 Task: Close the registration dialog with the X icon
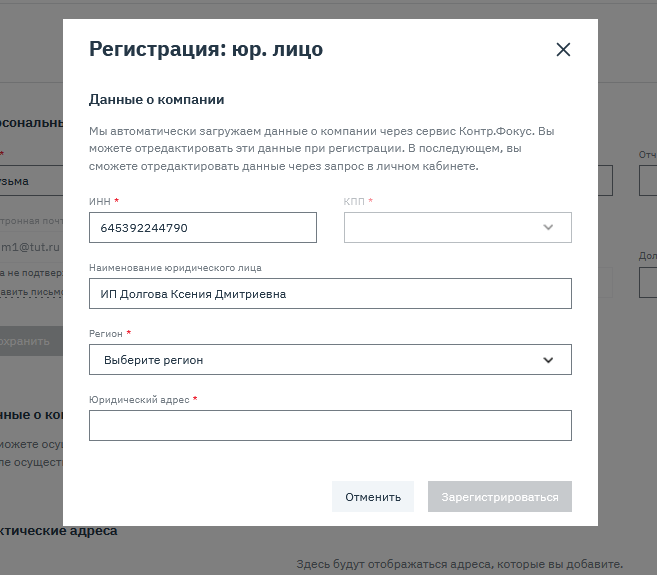pos(563,49)
